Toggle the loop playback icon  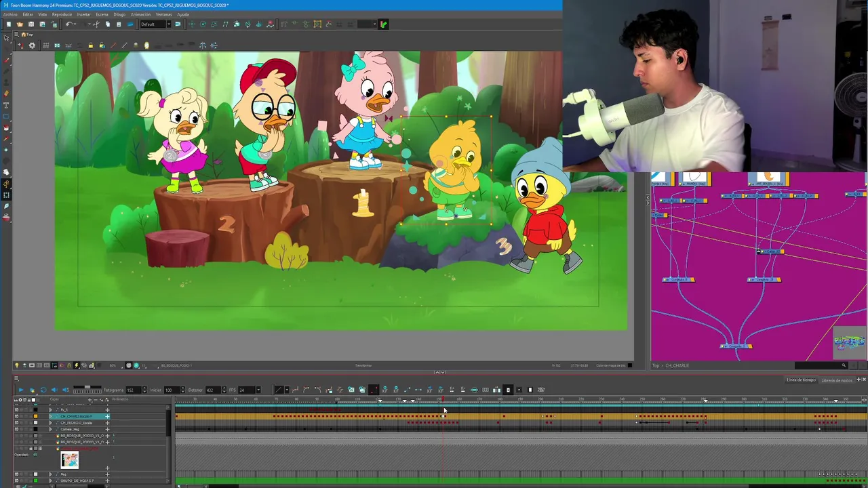43,390
